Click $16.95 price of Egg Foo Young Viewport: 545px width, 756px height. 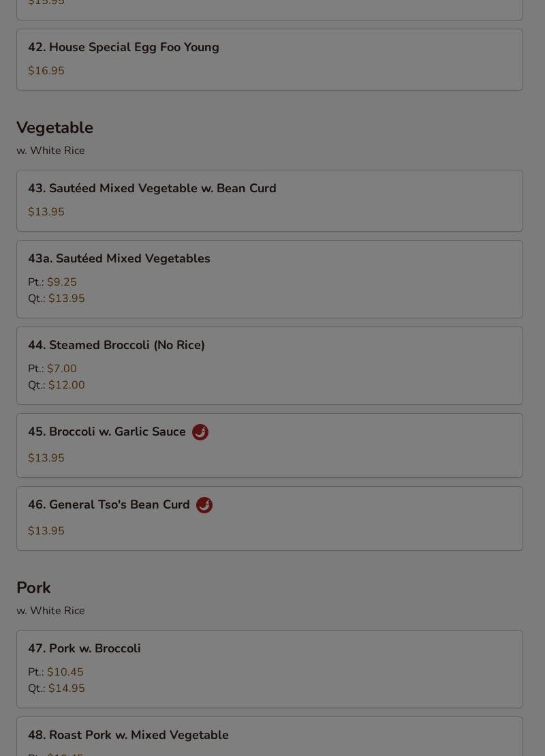[x=46, y=71]
